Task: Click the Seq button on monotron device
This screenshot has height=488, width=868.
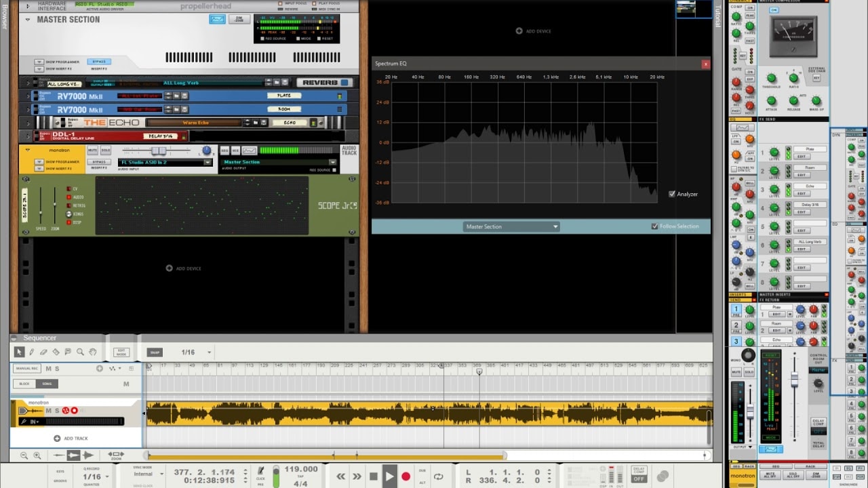Action: [x=224, y=150]
